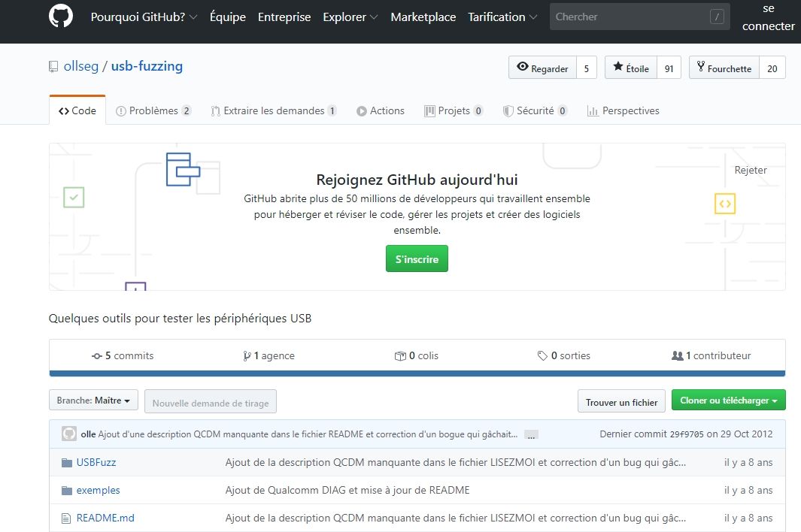Click the 1 contributeur link text

pyautogui.click(x=718, y=356)
